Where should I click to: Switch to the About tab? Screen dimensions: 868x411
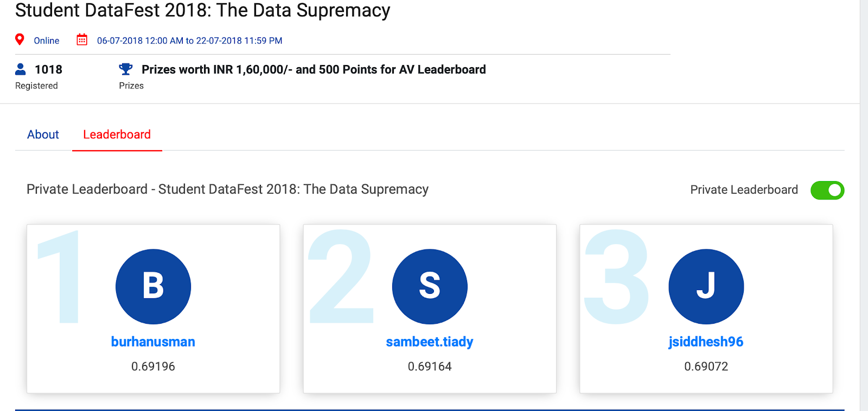tap(43, 134)
